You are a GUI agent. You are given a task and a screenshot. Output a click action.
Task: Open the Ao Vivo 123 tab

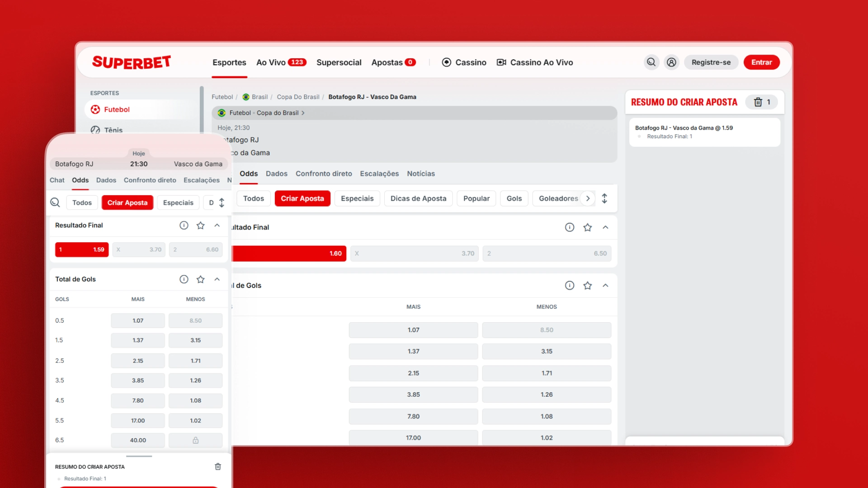click(281, 62)
